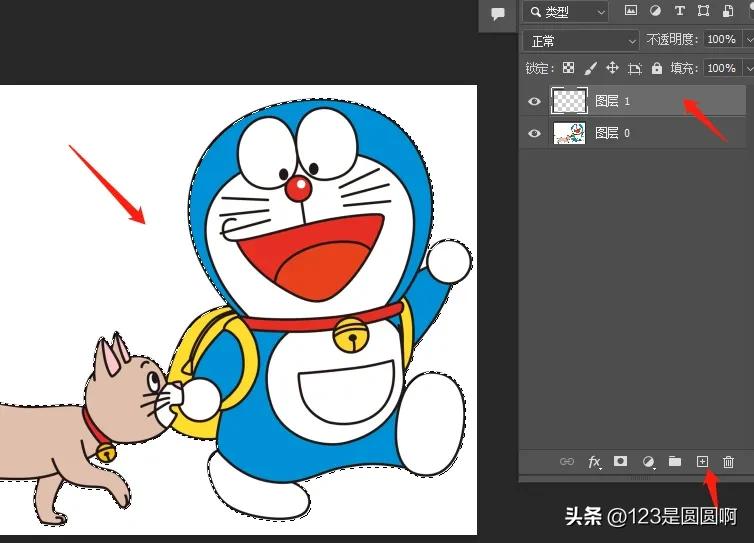Create new fill or adjustment layer
Image resolution: width=754 pixels, height=543 pixels.
[648, 462]
